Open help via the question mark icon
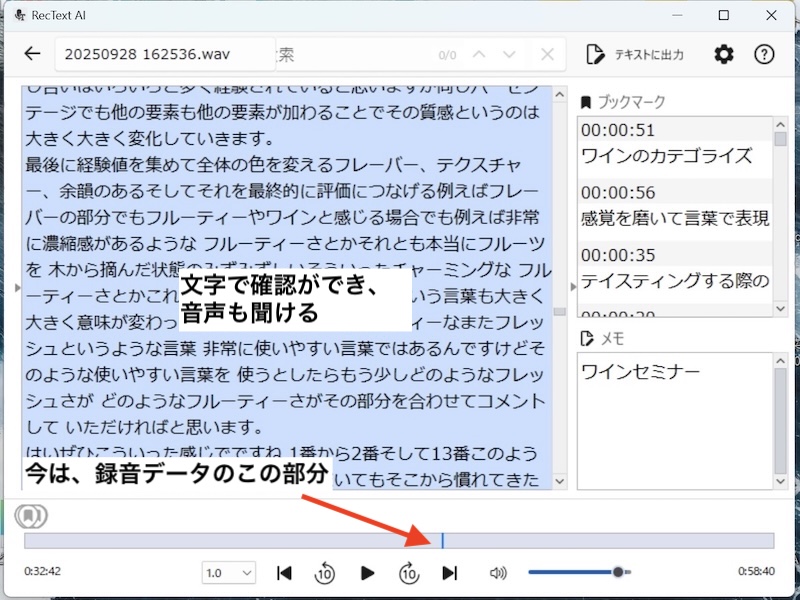The height and width of the screenshot is (600, 800). coord(764,54)
